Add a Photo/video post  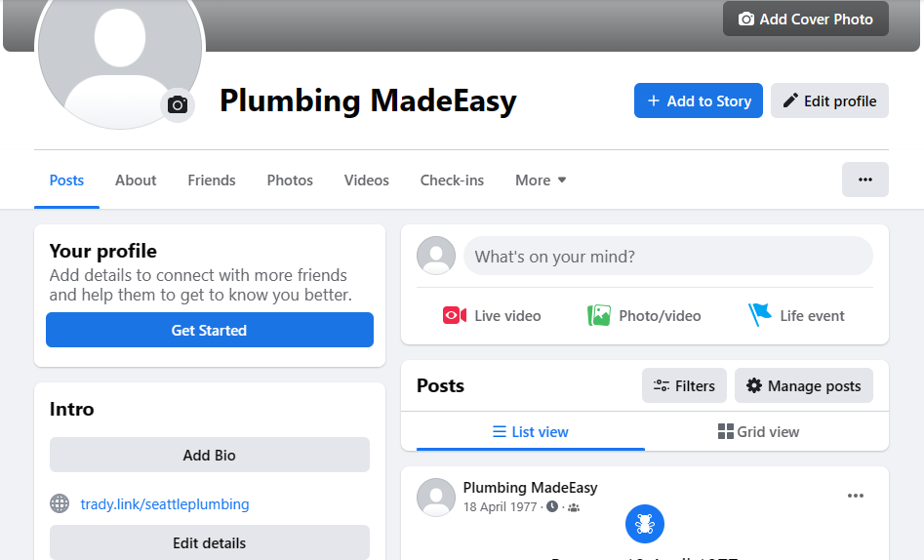coord(644,316)
